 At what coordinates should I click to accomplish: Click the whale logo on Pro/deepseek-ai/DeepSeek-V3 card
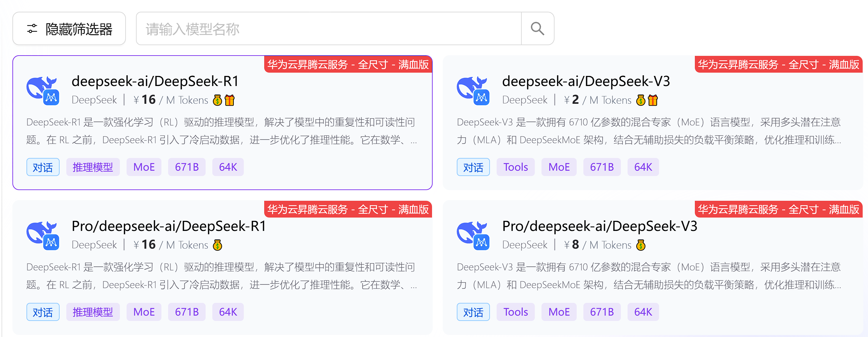pyautogui.click(x=473, y=236)
